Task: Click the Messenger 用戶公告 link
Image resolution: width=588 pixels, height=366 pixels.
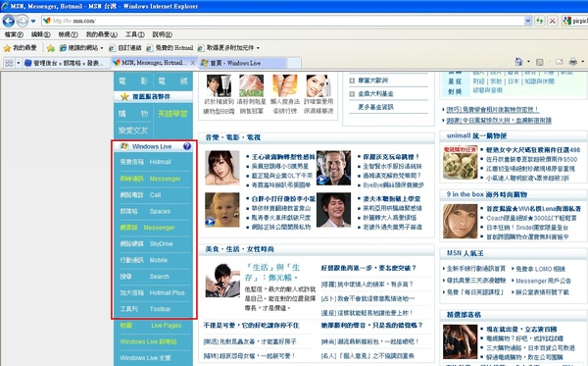Action: (x=543, y=281)
